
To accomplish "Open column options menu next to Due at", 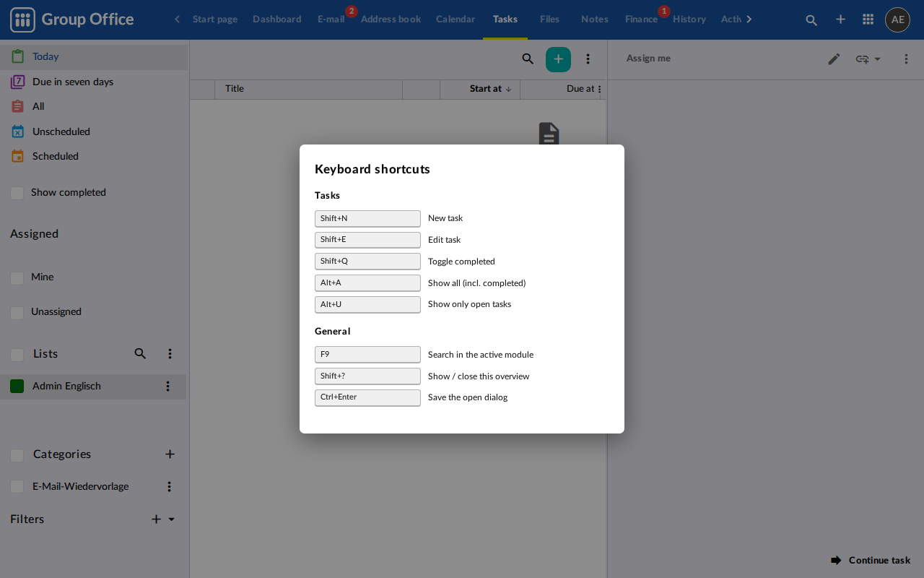I will 599,90.
